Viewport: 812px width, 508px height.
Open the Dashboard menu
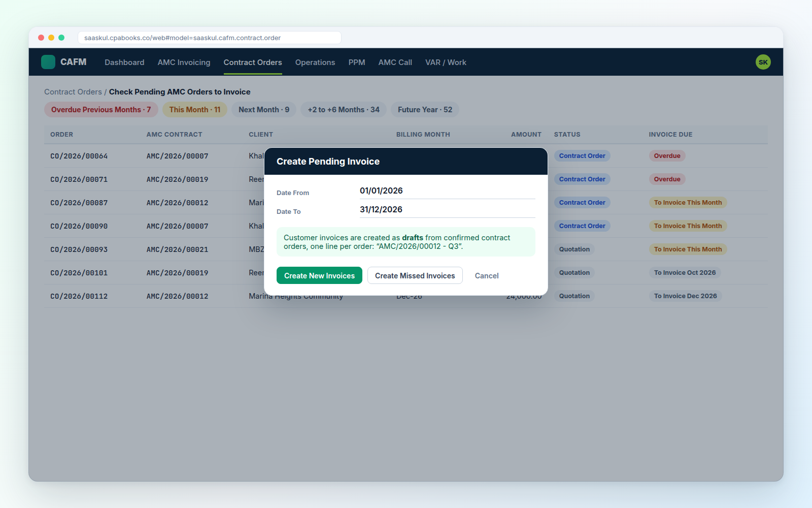pyautogui.click(x=124, y=62)
